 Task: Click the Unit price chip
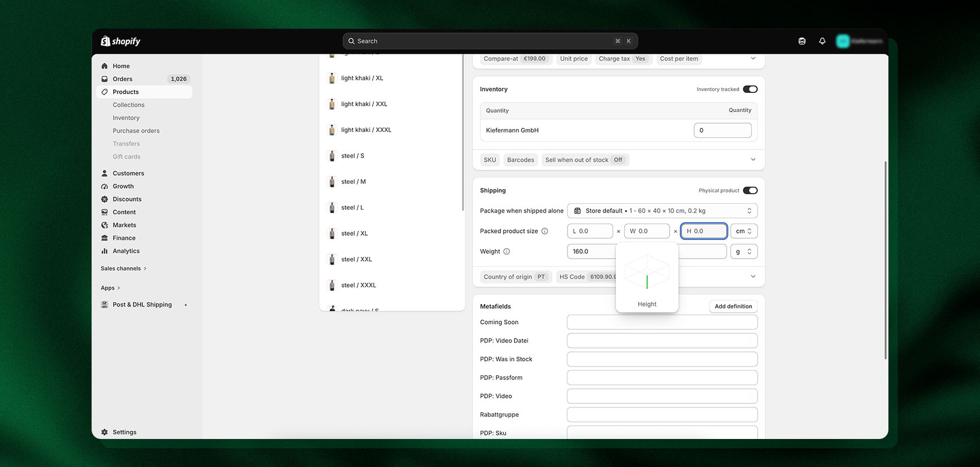tap(574, 58)
